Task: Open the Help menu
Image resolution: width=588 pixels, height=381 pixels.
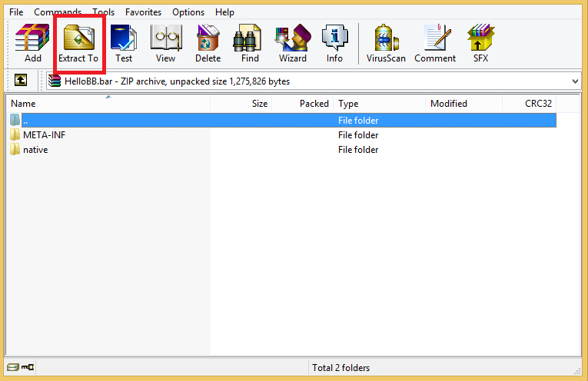Action: point(224,12)
